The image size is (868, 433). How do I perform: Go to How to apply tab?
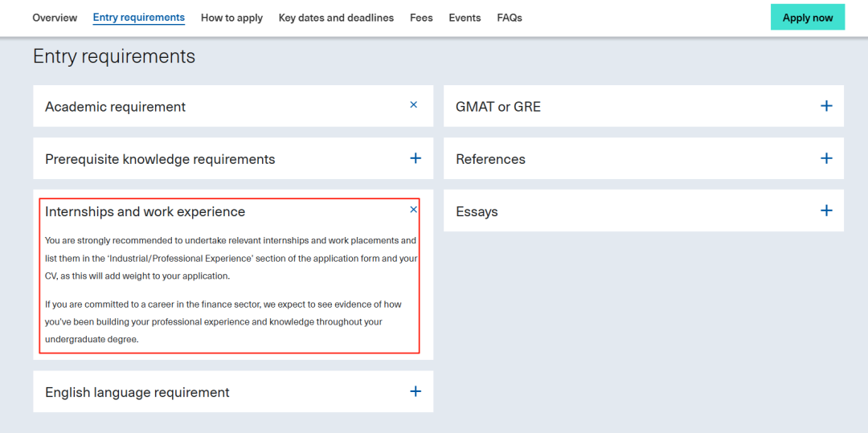click(x=232, y=18)
